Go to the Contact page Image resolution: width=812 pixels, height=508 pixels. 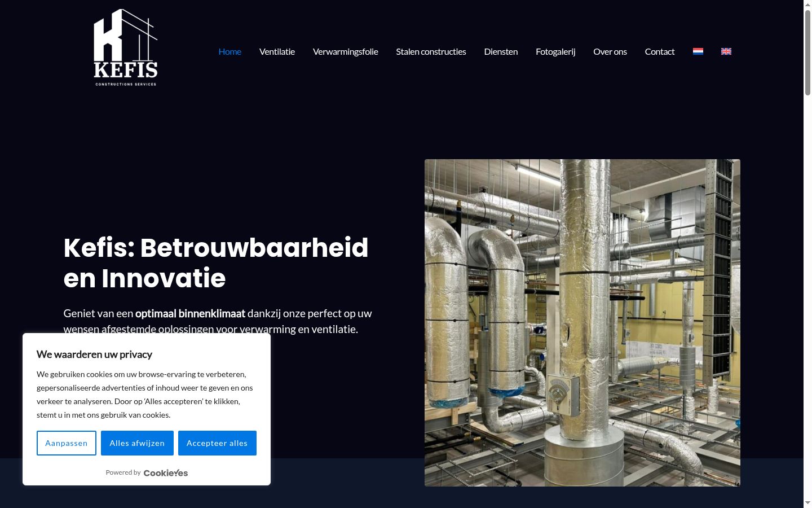point(660,51)
